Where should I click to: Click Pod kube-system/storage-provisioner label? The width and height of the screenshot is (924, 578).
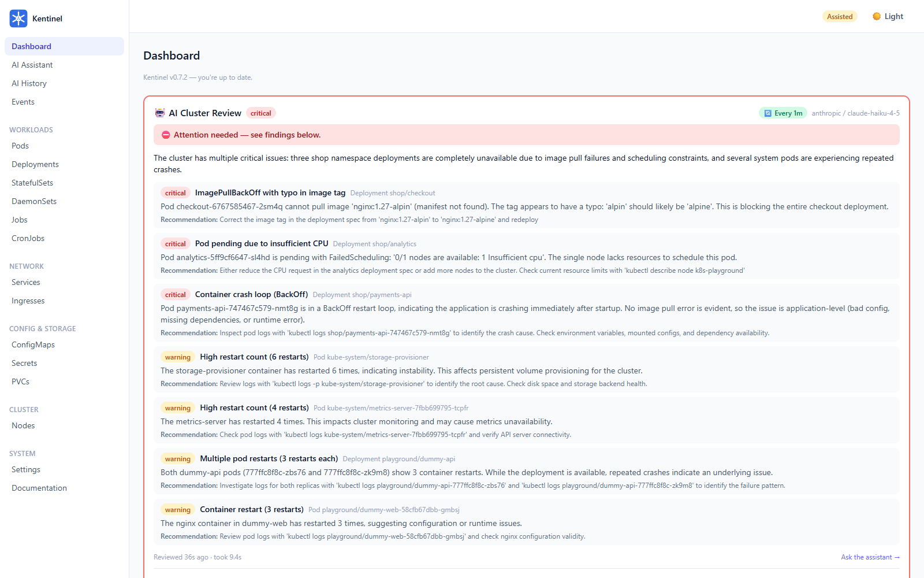coord(371,357)
